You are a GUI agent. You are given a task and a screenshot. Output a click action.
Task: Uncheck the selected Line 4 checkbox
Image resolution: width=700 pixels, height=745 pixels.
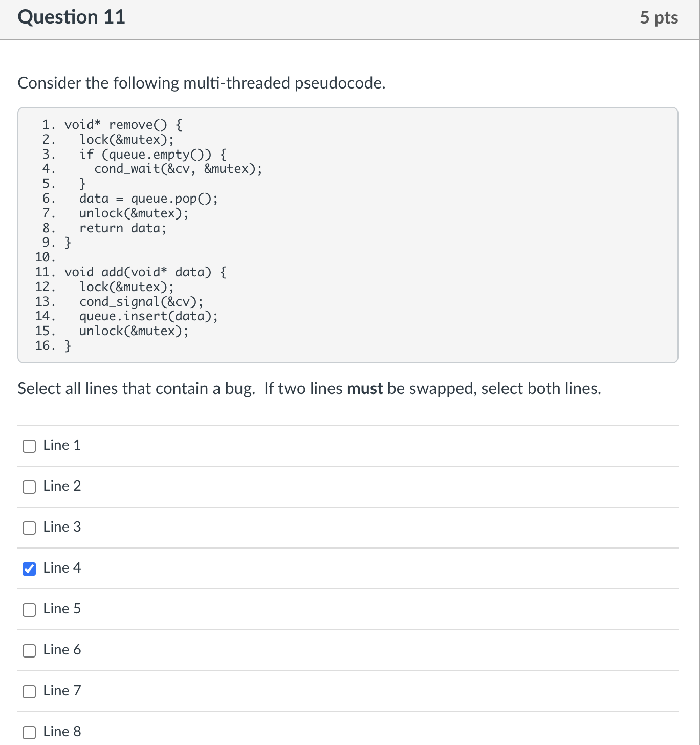click(x=29, y=568)
